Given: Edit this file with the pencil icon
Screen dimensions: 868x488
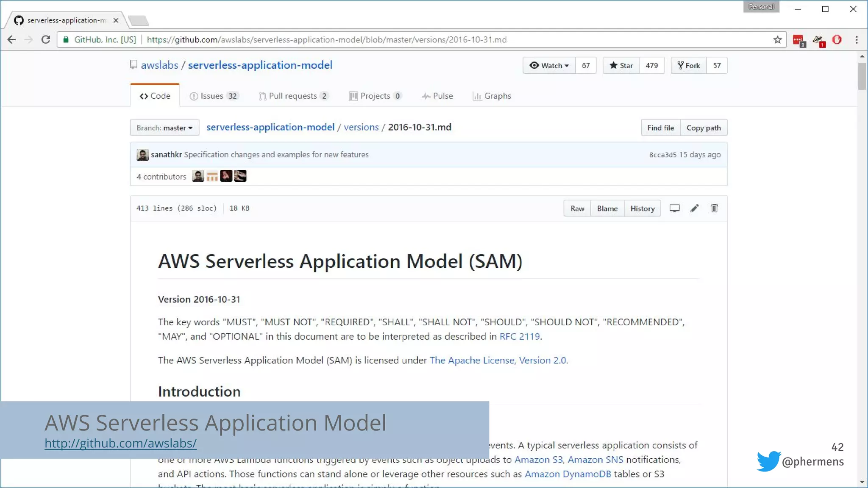Looking at the screenshot, I should pyautogui.click(x=694, y=208).
